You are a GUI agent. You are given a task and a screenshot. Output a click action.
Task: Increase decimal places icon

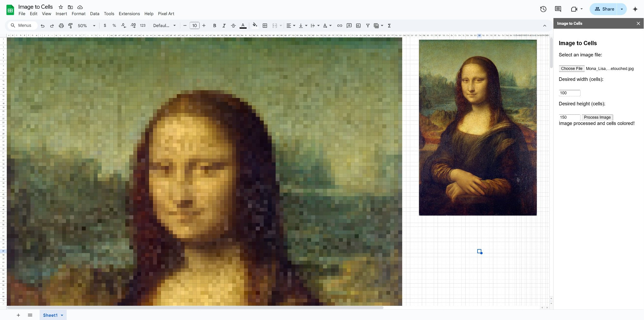coord(133,25)
